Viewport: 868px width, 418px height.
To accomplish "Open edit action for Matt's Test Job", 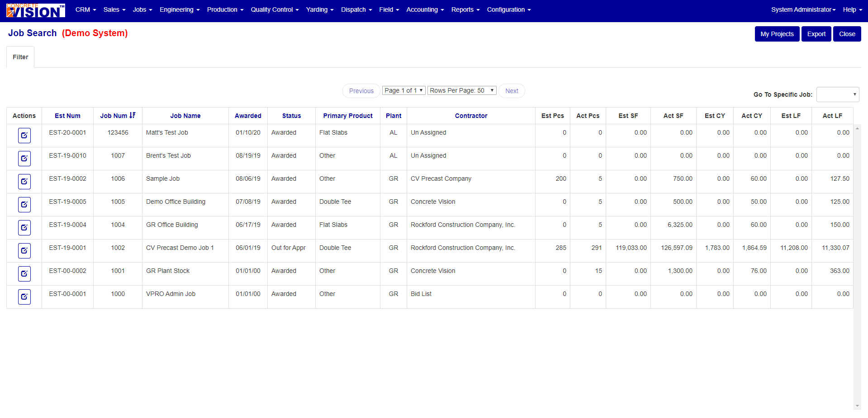I will 24,136.
